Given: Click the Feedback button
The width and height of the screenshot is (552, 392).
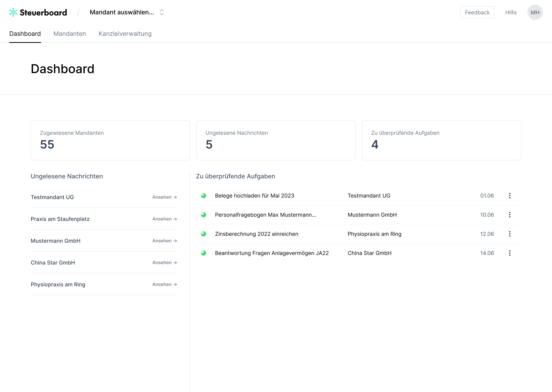Looking at the screenshot, I should (x=477, y=12).
